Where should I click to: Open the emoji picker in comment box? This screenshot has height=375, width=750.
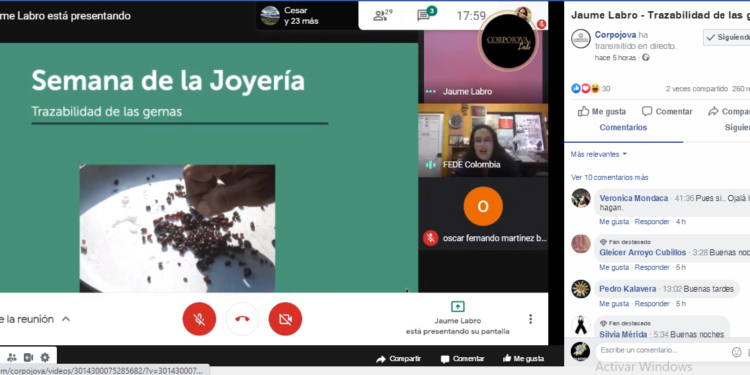[x=737, y=352]
